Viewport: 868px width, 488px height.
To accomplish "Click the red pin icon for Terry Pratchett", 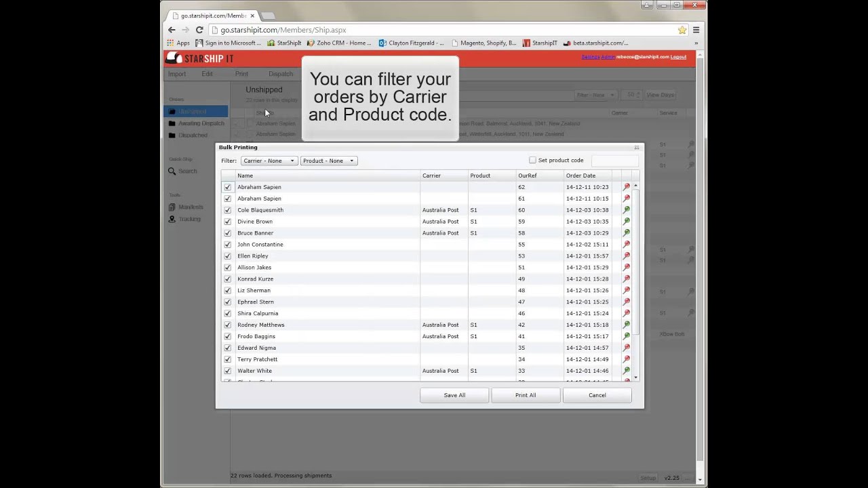I will pyautogui.click(x=627, y=360).
